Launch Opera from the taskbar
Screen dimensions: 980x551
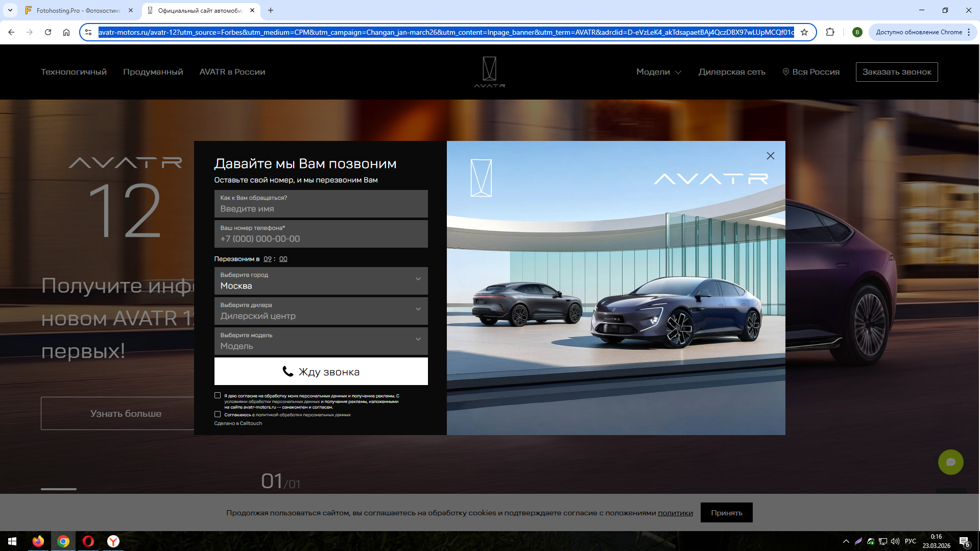(x=88, y=541)
